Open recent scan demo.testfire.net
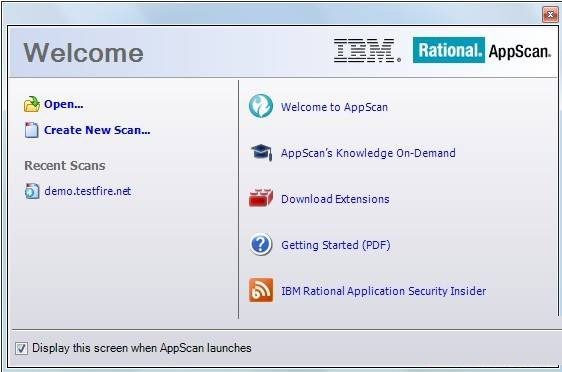The width and height of the screenshot is (562, 372). point(88,191)
